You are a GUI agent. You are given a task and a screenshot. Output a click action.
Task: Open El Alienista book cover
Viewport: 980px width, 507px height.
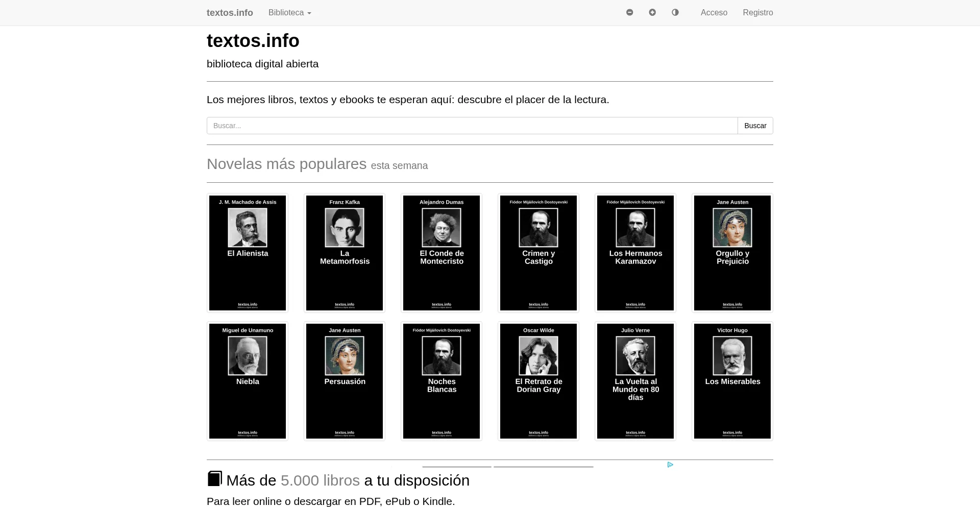tap(247, 253)
